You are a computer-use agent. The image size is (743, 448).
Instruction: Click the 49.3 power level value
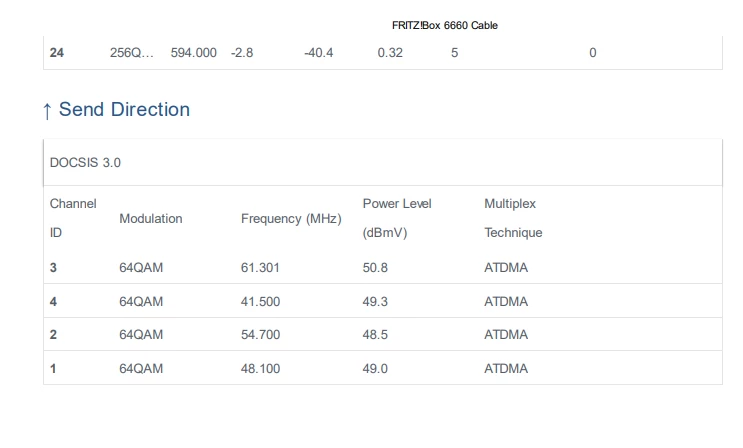pyautogui.click(x=377, y=301)
